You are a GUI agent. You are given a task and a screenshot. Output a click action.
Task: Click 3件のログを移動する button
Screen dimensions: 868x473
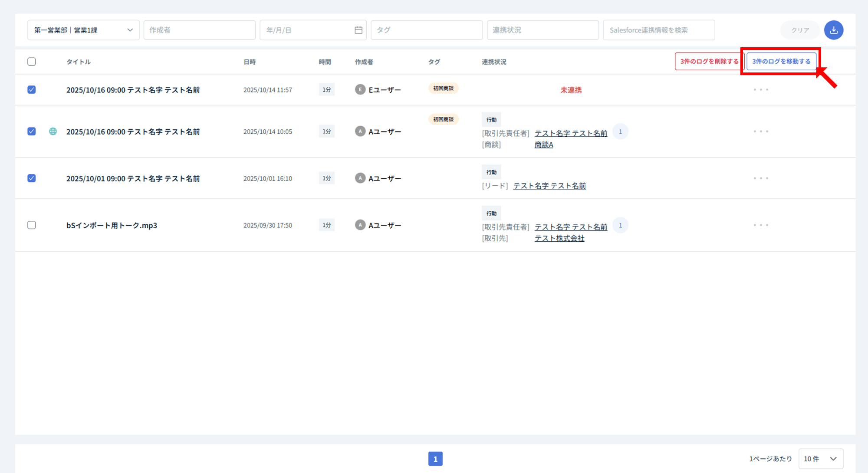781,62
